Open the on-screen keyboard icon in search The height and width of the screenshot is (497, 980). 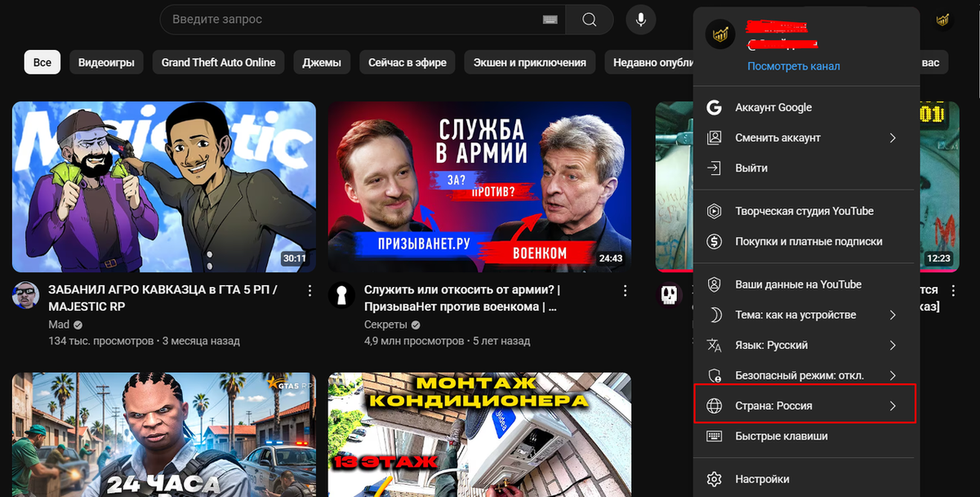(x=550, y=19)
